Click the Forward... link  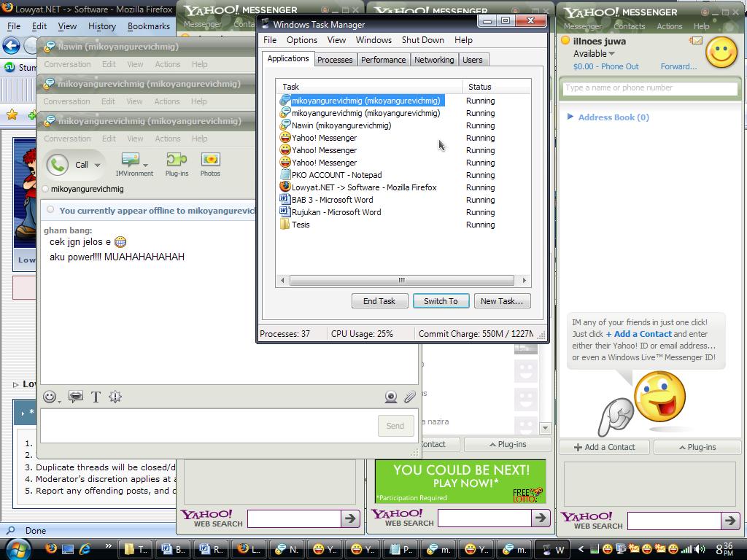pyautogui.click(x=678, y=66)
